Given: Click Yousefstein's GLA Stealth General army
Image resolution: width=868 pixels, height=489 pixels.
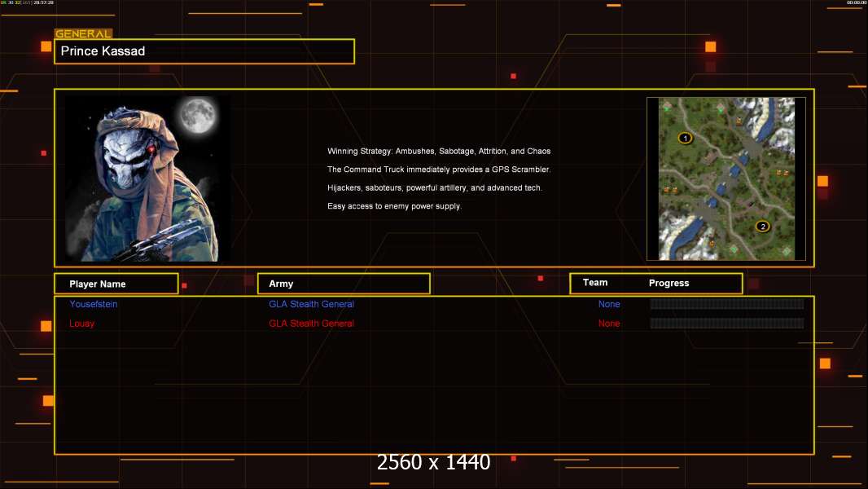Looking at the screenshot, I should [311, 304].
